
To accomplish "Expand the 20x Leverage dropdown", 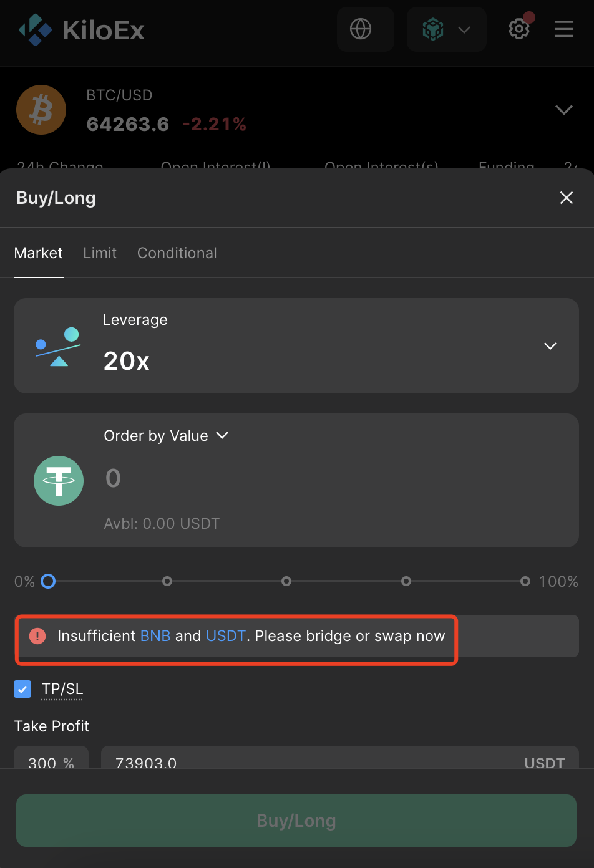I will point(296,345).
